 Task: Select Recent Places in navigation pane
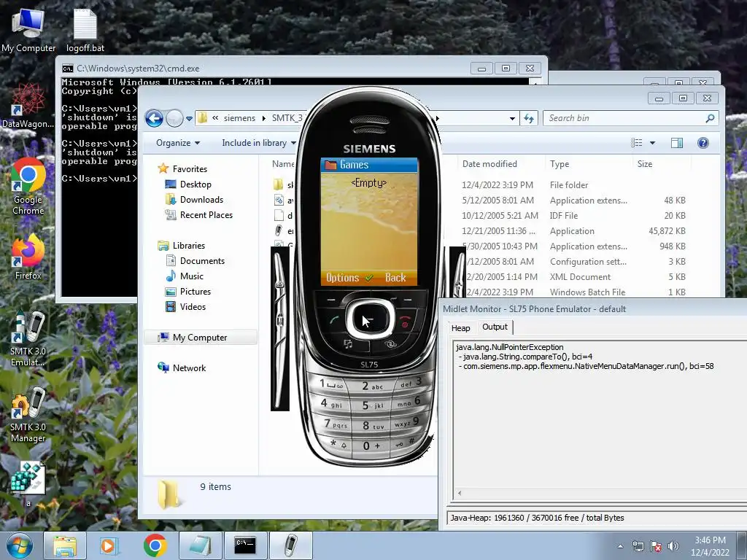coord(206,215)
